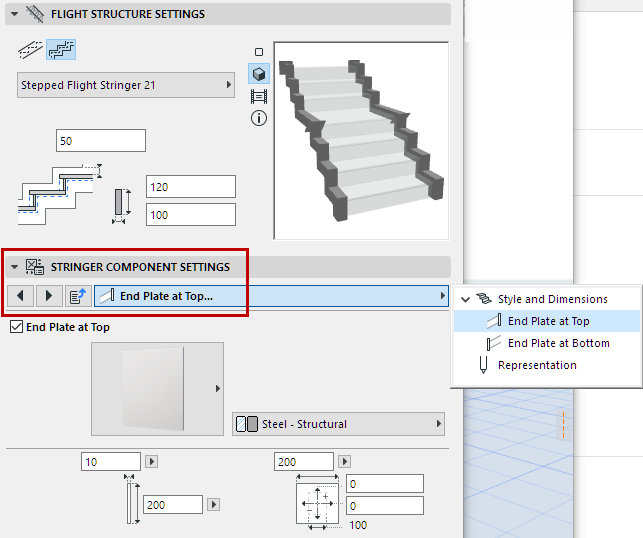Screen dimensions: 643x538
Task: Click the 100 value below offset fields
Action: point(358,525)
